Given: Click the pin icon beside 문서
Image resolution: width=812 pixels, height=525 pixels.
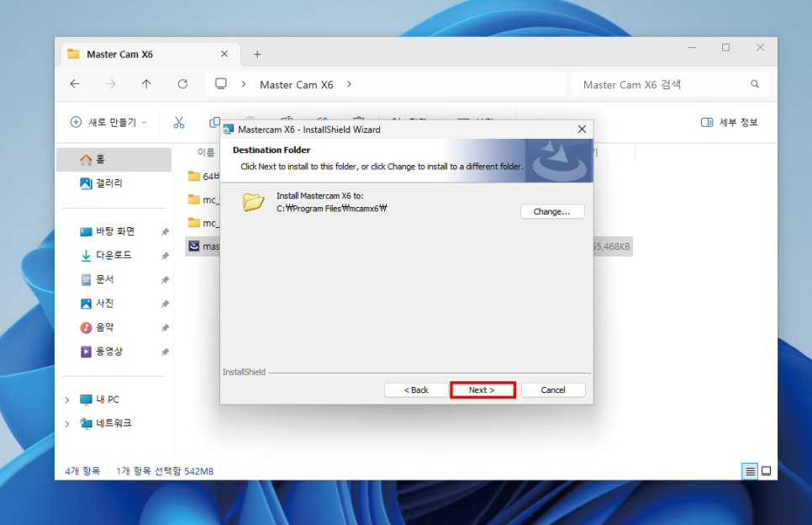Looking at the screenshot, I should [x=166, y=279].
